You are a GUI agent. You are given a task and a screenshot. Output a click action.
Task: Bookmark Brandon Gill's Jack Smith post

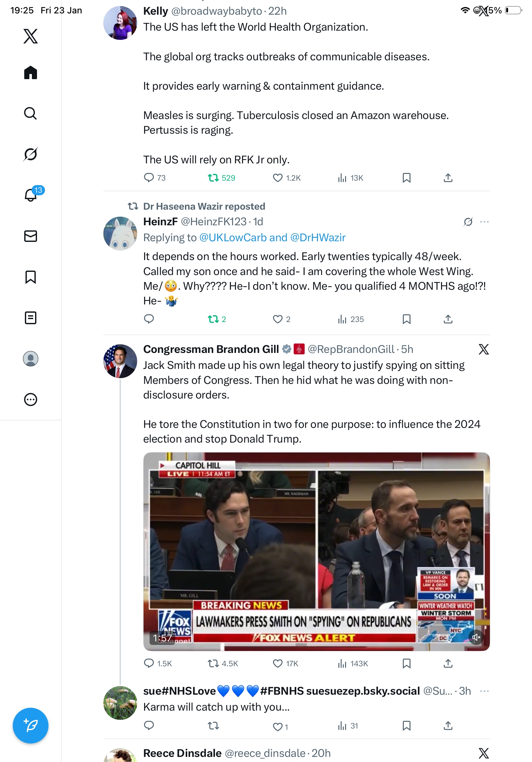406,663
